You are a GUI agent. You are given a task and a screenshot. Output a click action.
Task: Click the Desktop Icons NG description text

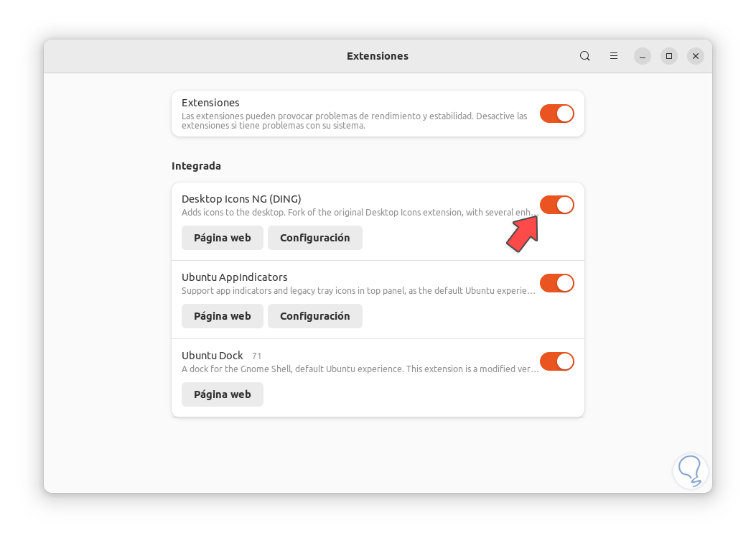coord(358,211)
